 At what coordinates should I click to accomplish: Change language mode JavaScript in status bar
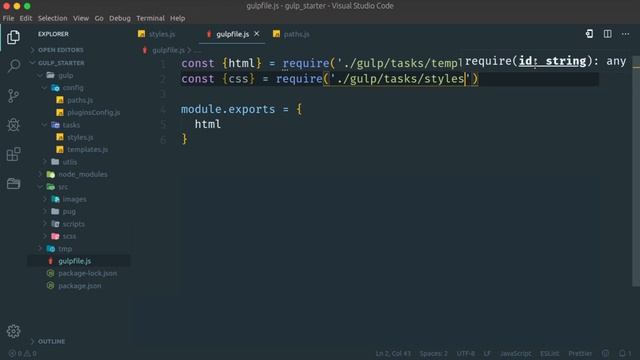pyautogui.click(x=516, y=353)
